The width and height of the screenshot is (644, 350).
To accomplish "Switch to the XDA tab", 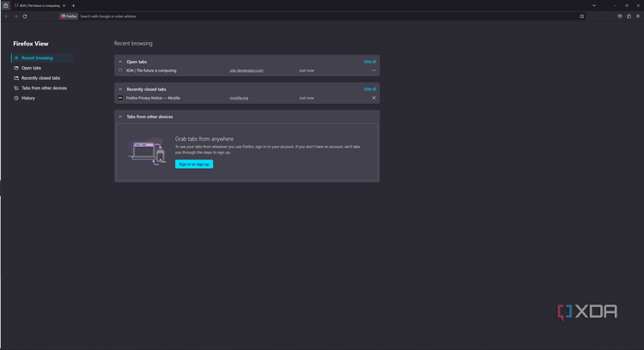I will point(38,6).
